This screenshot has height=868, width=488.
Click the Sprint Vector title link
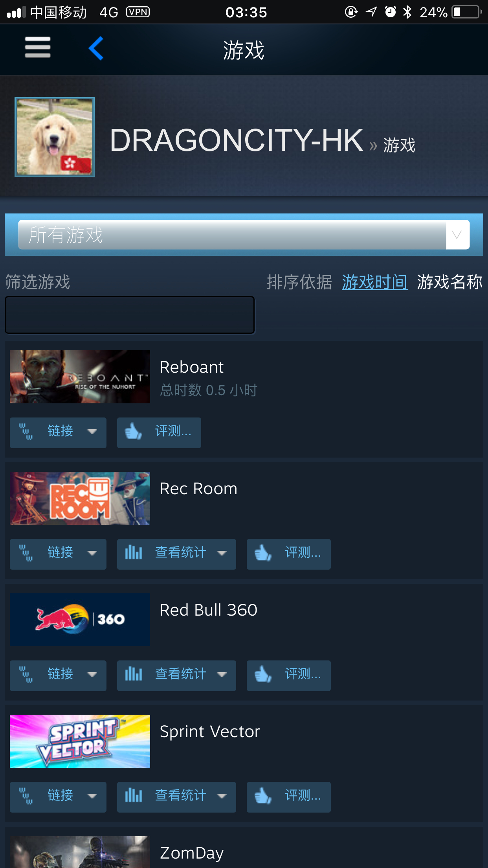click(x=210, y=732)
